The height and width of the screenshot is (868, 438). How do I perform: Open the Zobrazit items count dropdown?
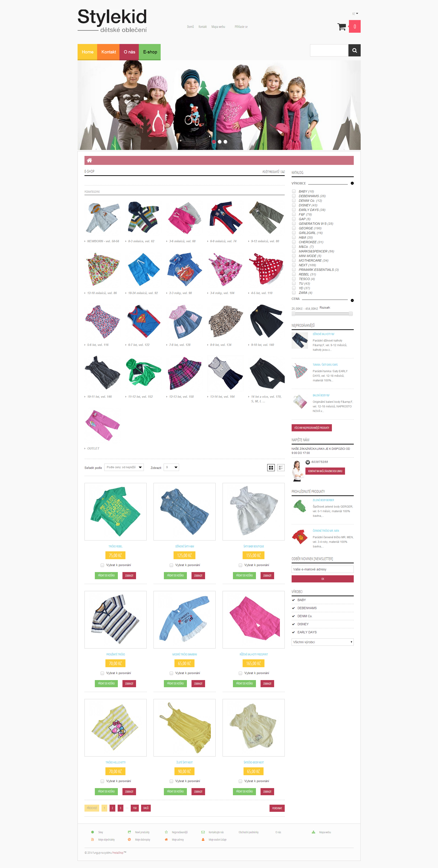pos(171,467)
